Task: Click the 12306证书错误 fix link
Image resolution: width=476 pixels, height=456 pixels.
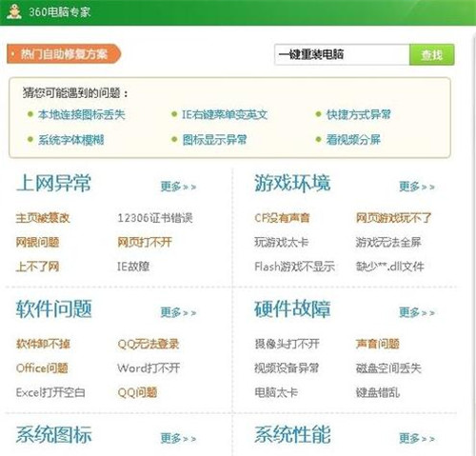Action: 155,218
